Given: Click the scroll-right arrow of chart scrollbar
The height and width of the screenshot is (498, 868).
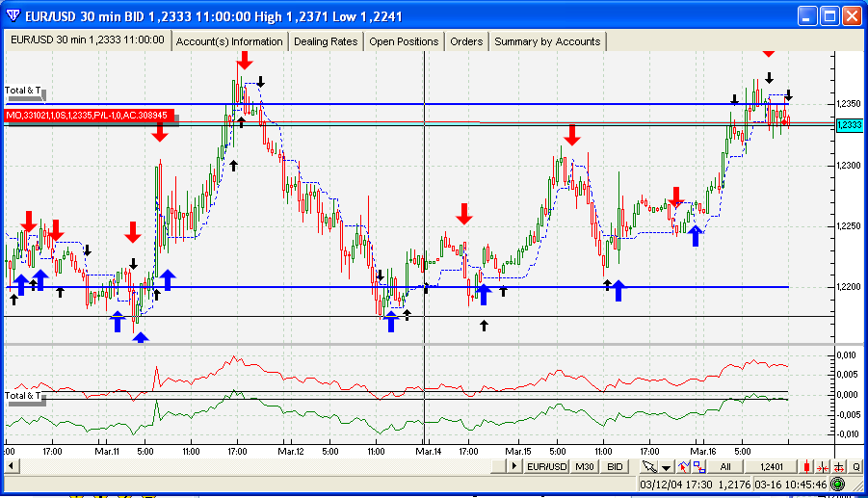Looking at the screenshot, I should 514,466.
